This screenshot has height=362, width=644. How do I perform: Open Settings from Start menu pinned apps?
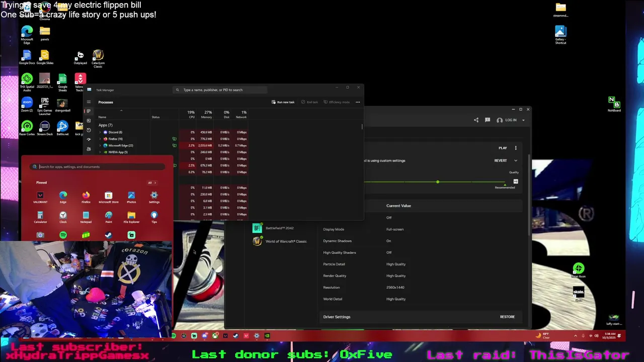click(154, 197)
